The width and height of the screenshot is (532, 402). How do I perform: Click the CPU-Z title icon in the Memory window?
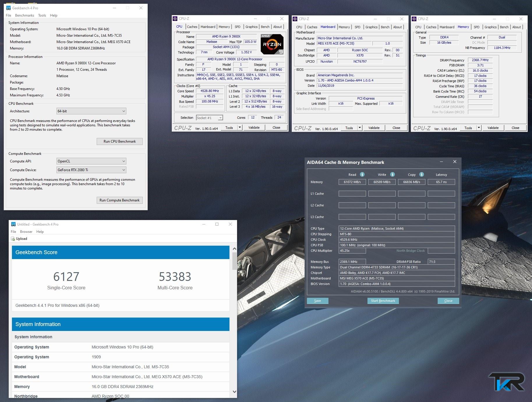tap(414, 19)
